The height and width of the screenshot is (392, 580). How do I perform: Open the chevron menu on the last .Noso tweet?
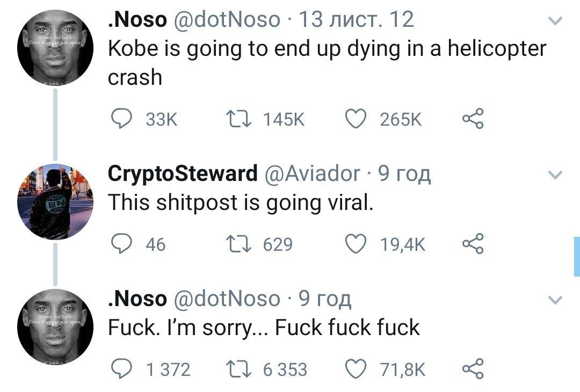555,300
